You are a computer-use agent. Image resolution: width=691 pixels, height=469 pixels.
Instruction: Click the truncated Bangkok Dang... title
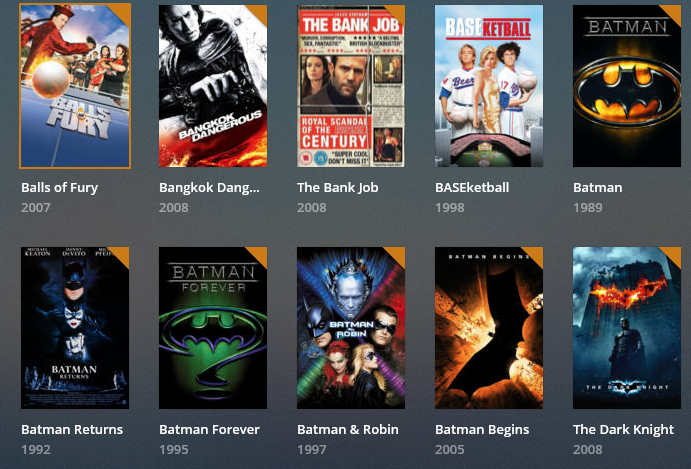click(x=209, y=188)
